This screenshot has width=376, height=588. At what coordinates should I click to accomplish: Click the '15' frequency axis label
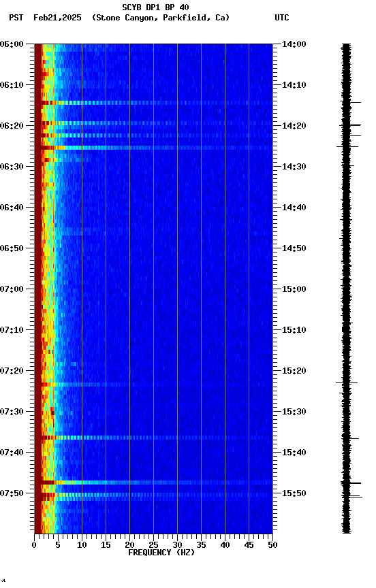pyautogui.click(x=106, y=545)
